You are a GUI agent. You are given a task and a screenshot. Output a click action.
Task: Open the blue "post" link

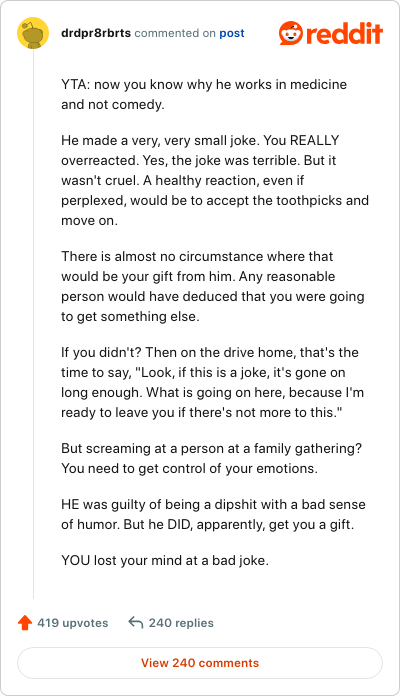[232, 33]
